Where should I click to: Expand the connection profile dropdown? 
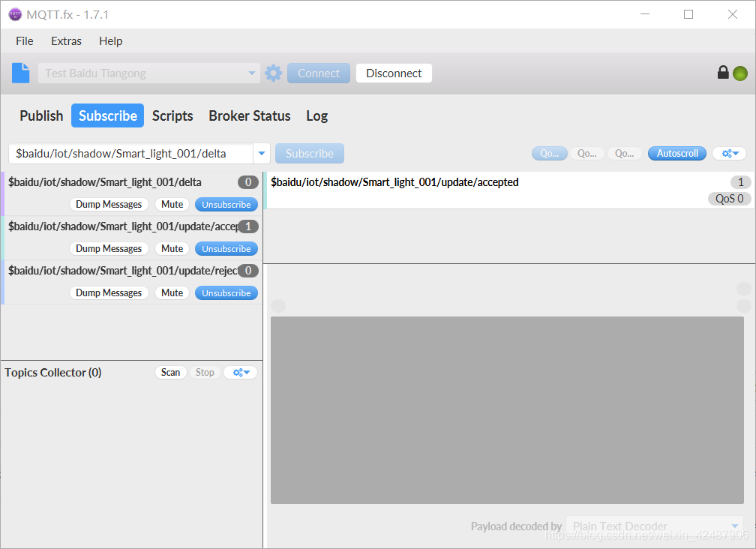point(252,73)
